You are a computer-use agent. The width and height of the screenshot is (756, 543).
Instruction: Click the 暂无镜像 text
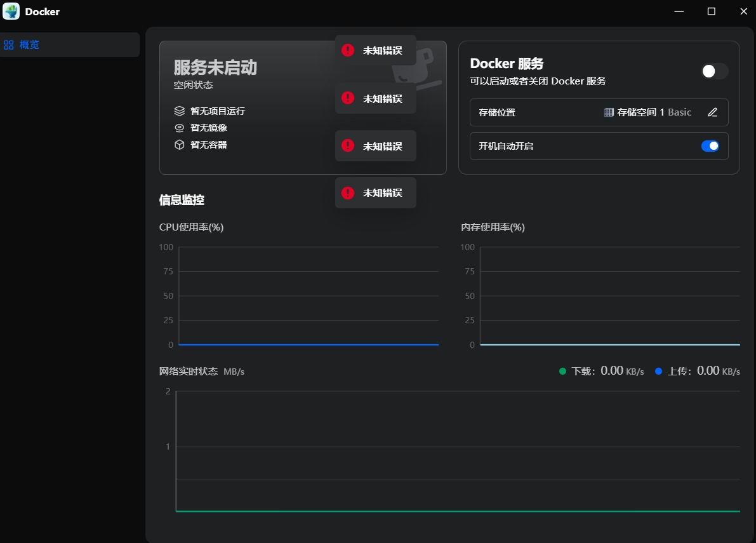(x=208, y=128)
